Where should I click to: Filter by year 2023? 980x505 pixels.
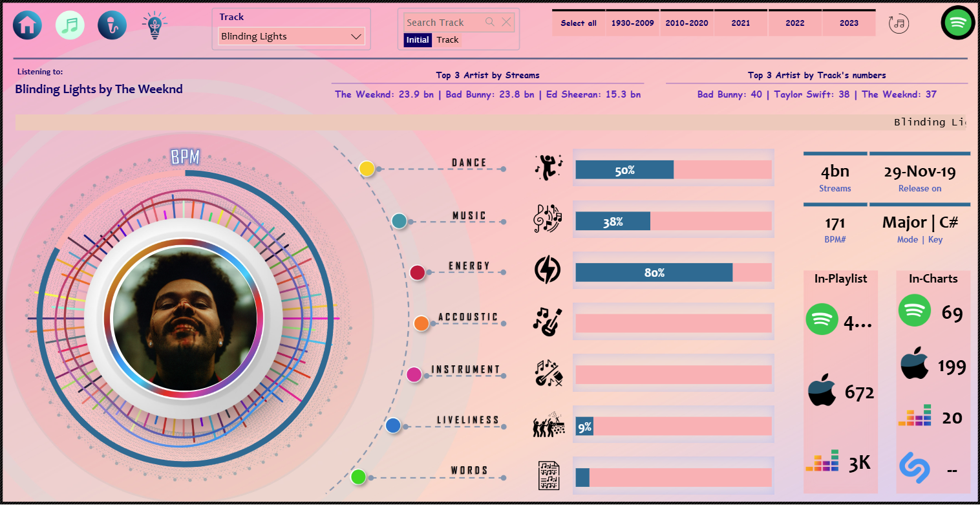849,23
